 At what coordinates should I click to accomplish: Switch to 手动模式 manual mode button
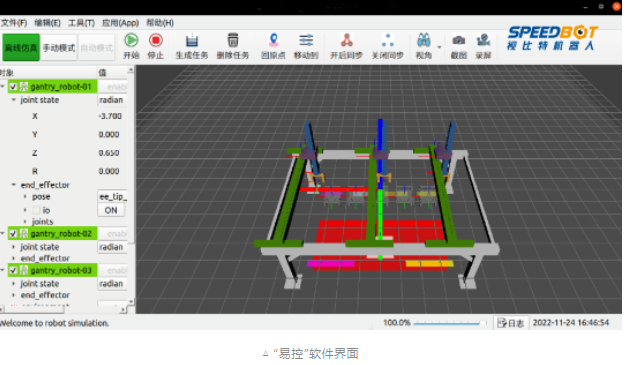[59, 48]
